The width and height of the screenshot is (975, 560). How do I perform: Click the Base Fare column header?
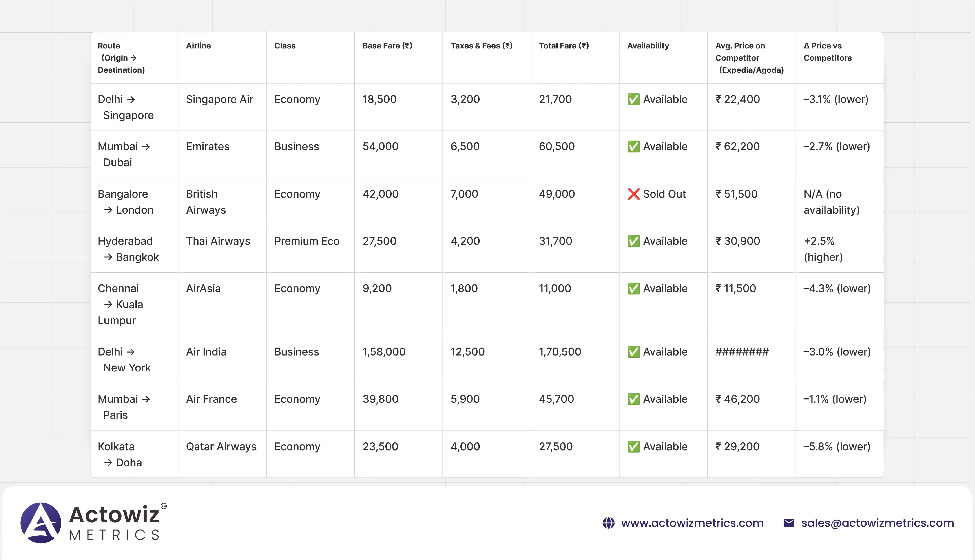[x=387, y=46]
